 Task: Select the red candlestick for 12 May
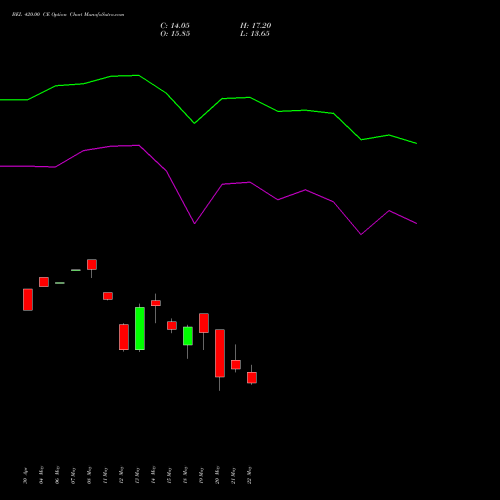(124, 337)
